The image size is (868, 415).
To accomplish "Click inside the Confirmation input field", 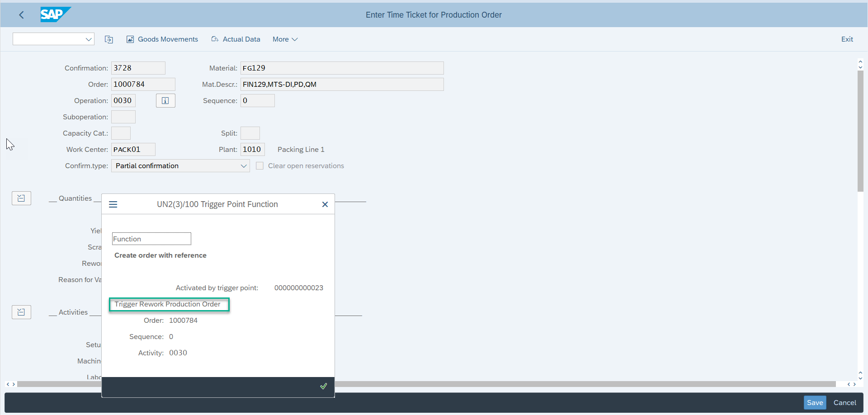I will tap(137, 68).
